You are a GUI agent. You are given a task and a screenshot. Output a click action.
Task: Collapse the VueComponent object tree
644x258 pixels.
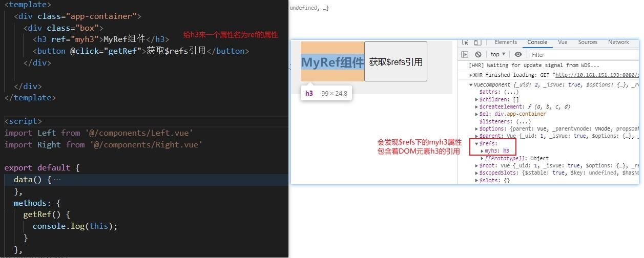pyautogui.click(x=471, y=85)
